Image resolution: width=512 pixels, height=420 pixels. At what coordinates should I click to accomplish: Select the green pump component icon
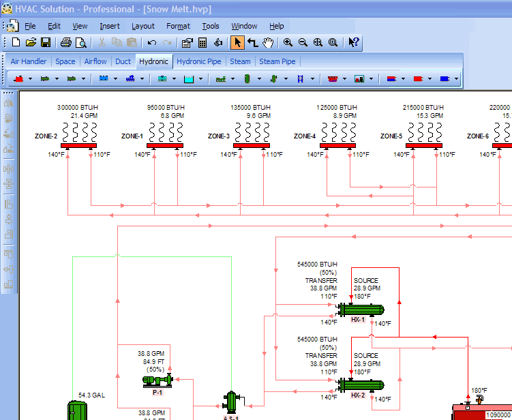pyautogui.click(x=221, y=78)
